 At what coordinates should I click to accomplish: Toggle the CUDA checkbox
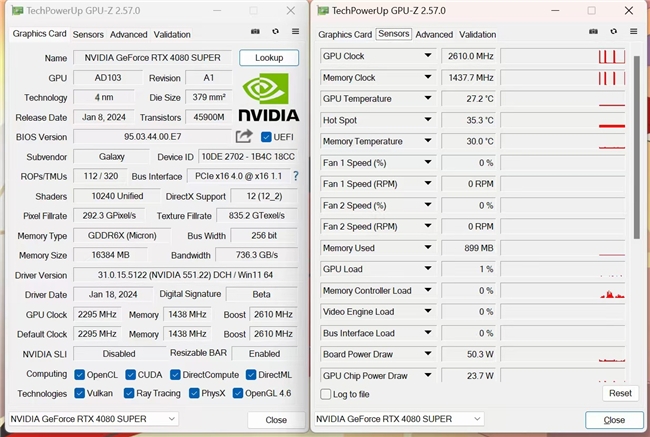[x=130, y=375]
